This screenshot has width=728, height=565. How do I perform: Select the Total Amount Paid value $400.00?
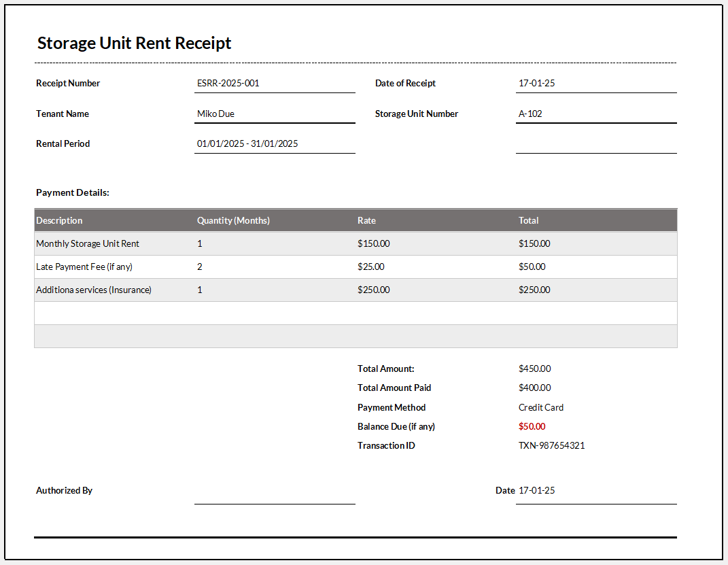534,388
